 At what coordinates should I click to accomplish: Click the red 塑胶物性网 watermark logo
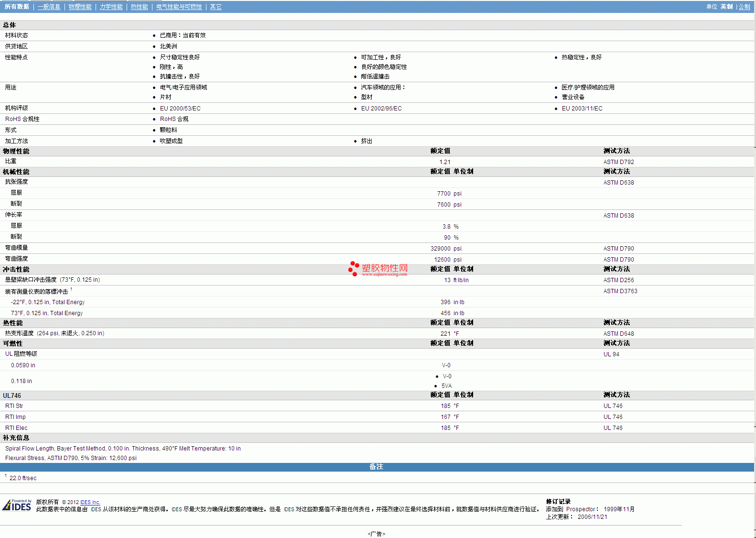tap(378, 269)
